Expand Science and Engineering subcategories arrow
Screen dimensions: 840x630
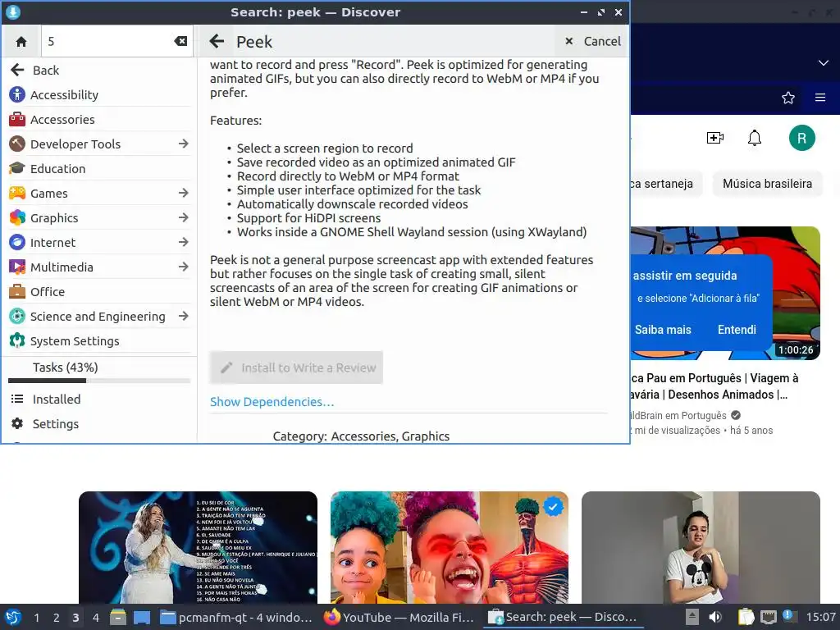[x=183, y=317]
